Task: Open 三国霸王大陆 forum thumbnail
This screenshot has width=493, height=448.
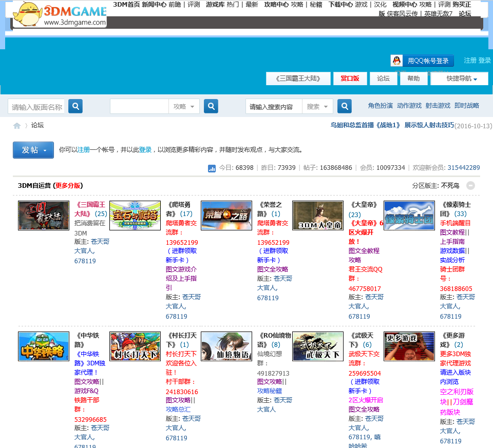Action: click(43, 216)
